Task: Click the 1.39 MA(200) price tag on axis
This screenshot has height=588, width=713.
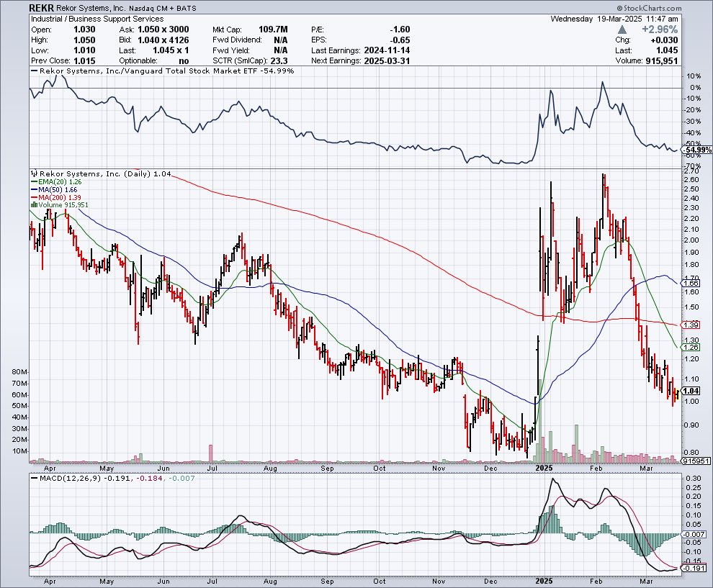Action: [691, 325]
